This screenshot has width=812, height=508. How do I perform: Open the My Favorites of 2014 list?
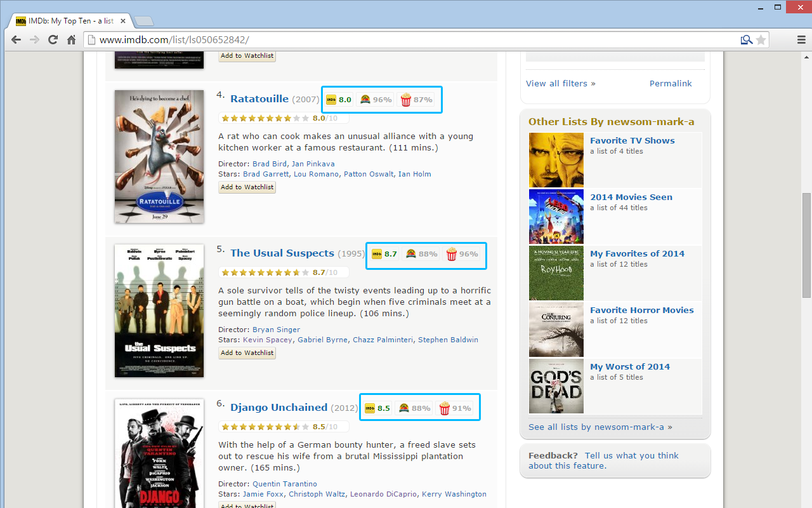(x=637, y=254)
